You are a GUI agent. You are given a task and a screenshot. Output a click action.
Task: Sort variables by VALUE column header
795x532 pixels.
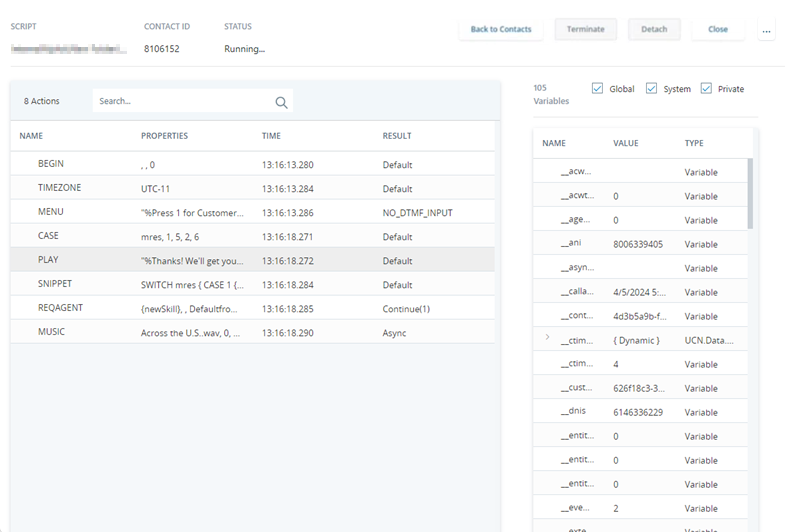(x=626, y=144)
